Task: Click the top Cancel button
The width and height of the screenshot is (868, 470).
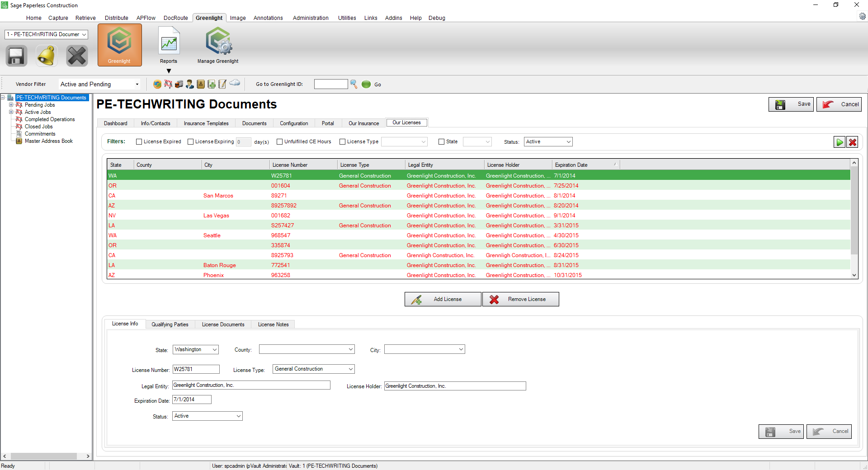Action: (x=839, y=104)
